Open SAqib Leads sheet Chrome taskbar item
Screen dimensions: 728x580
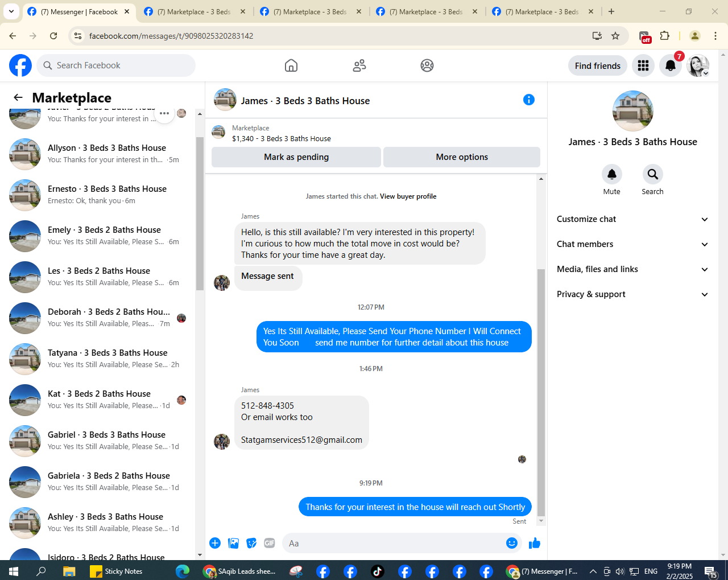pos(239,571)
